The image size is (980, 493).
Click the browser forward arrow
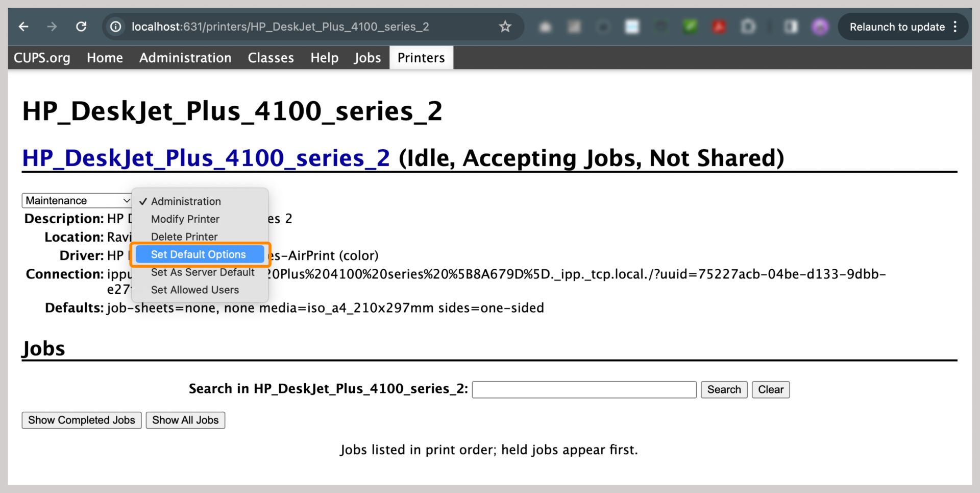pyautogui.click(x=52, y=27)
